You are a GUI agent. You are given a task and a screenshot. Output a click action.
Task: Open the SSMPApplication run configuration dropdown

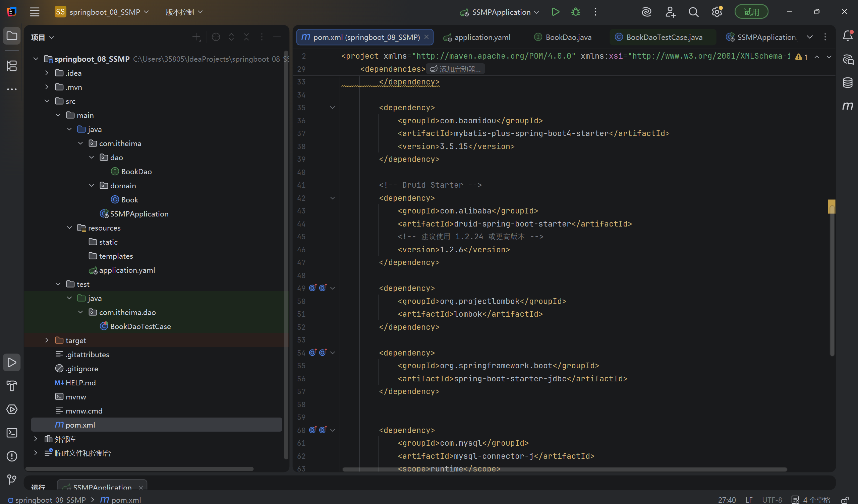(500, 12)
